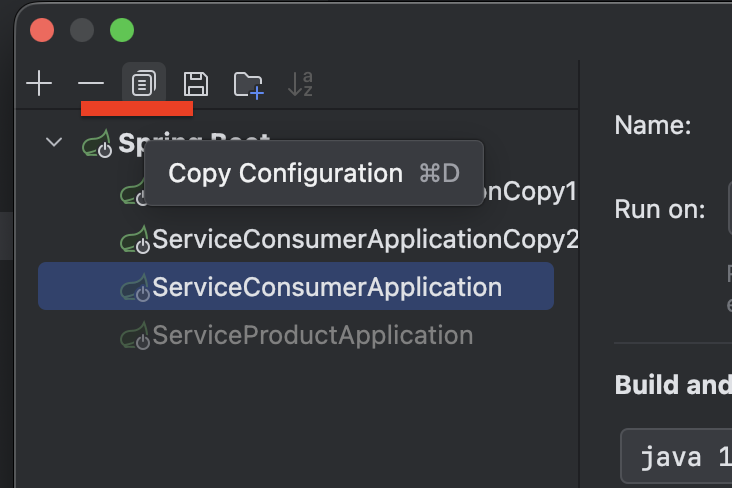The image size is (732, 488).
Task: Remove the selected configuration with minus button
Action: [x=91, y=84]
